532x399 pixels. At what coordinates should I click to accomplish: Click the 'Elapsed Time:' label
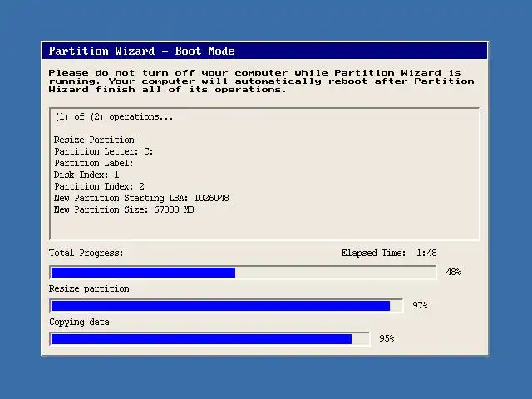(373, 253)
